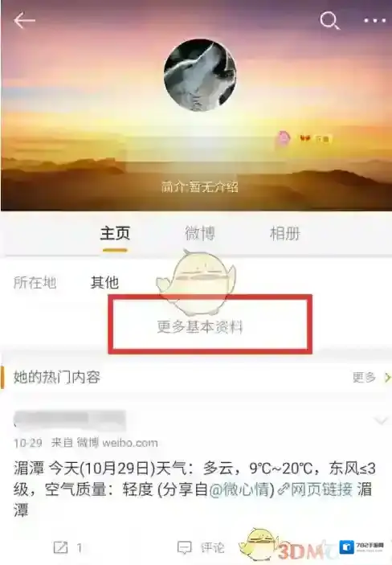Viewport: 392px width, 565px height.
Task: Switch to the 主页 tab
Action: pyautogui.click(x=115, y=233)
